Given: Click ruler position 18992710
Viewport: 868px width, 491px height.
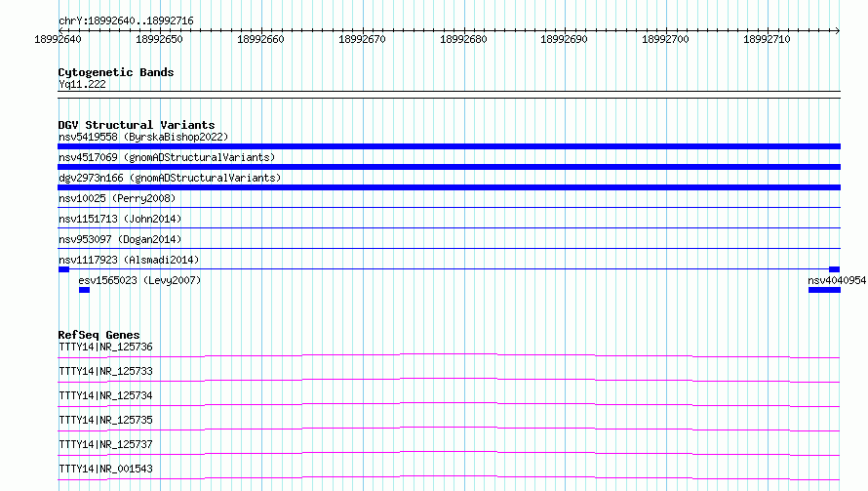Looking at the screenshot, I should [767, 39].
